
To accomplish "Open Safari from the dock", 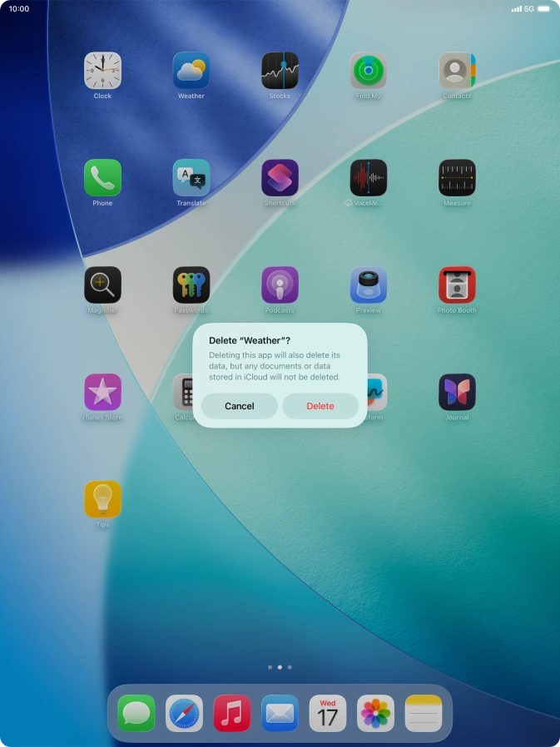I will [x=184, y=713].
